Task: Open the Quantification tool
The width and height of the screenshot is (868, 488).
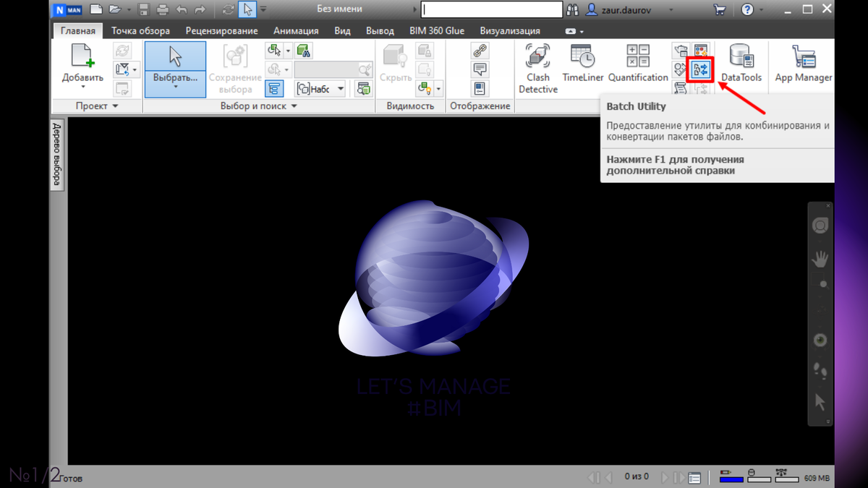Action: [x=638, y=64]
